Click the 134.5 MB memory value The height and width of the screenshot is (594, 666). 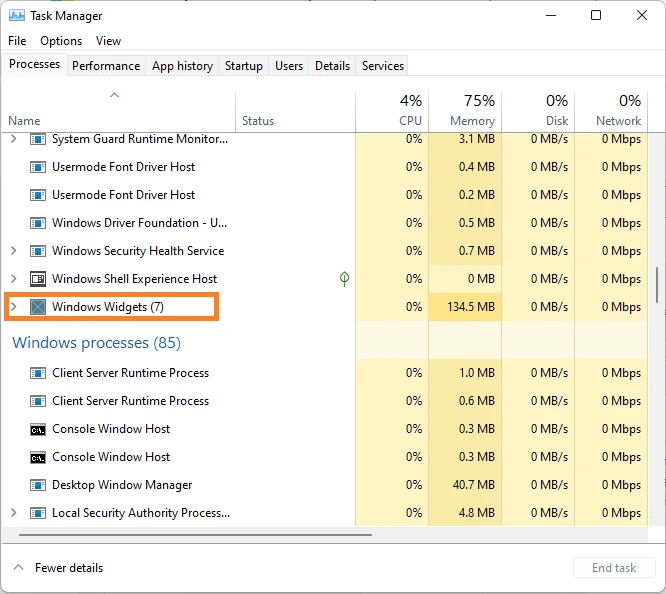click(x=471, y=307)
